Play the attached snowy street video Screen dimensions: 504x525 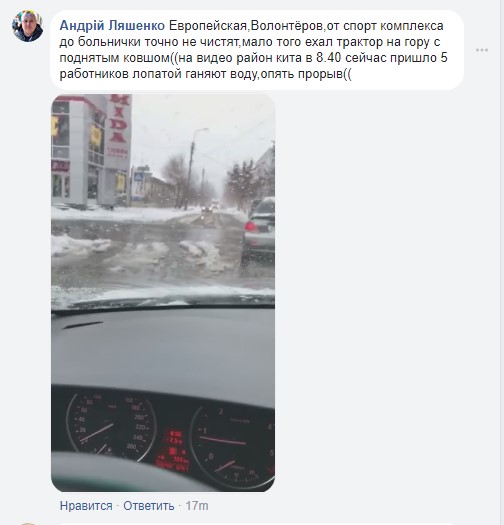click(163, 293)
